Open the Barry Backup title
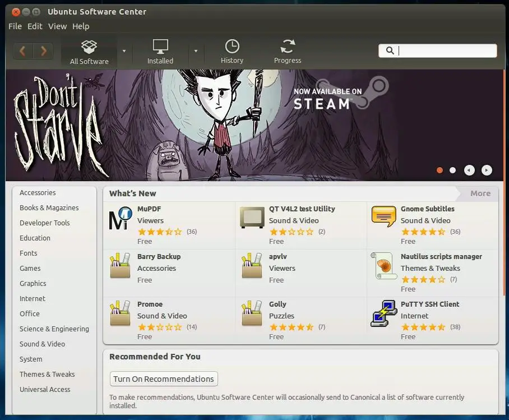 coord(159,257)
